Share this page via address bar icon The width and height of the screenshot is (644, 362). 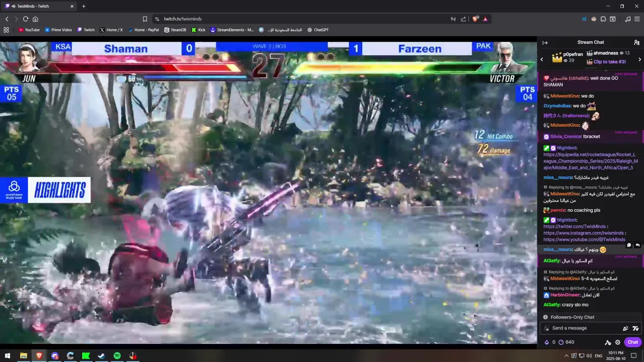463,19
